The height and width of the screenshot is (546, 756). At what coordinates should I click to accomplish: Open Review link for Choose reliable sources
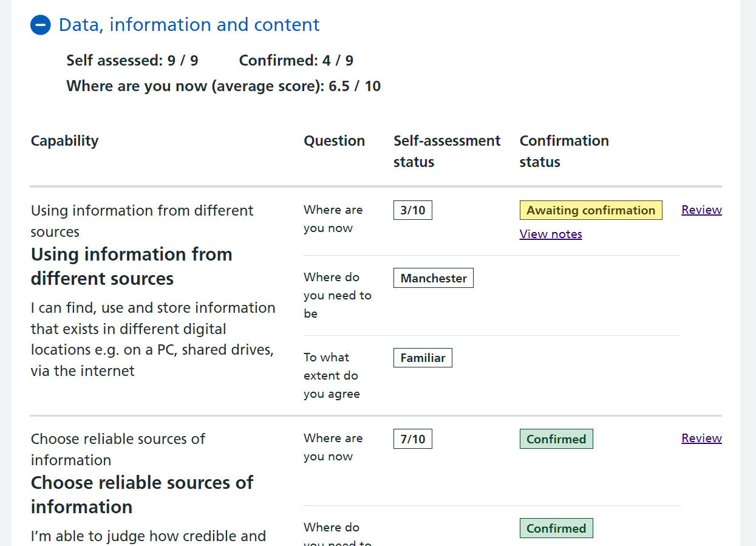701,439
